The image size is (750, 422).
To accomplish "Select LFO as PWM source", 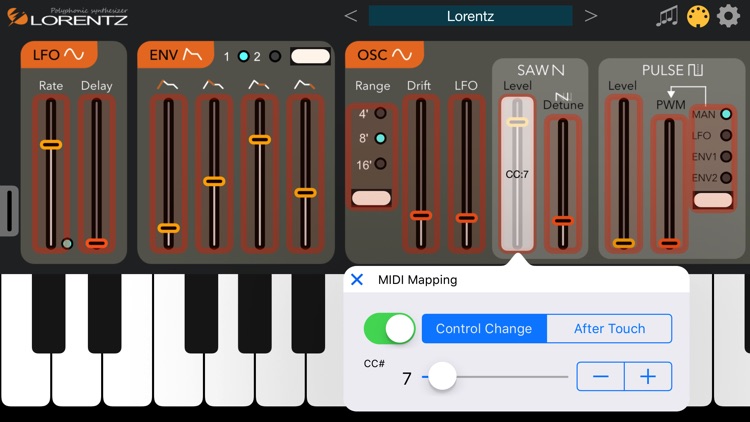I will point(726,135).
